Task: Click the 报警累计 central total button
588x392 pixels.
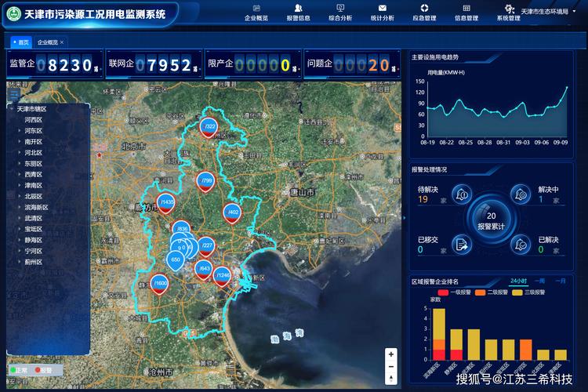Action: [491, 220]
